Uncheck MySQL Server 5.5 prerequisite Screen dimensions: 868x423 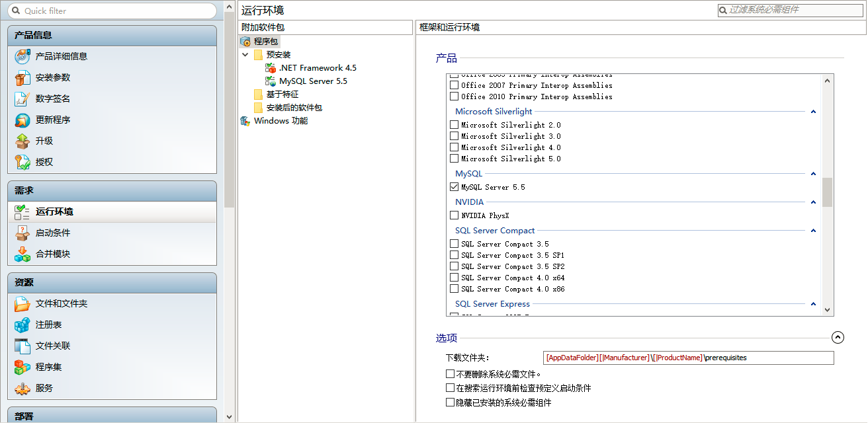click(x=454, y=187)
